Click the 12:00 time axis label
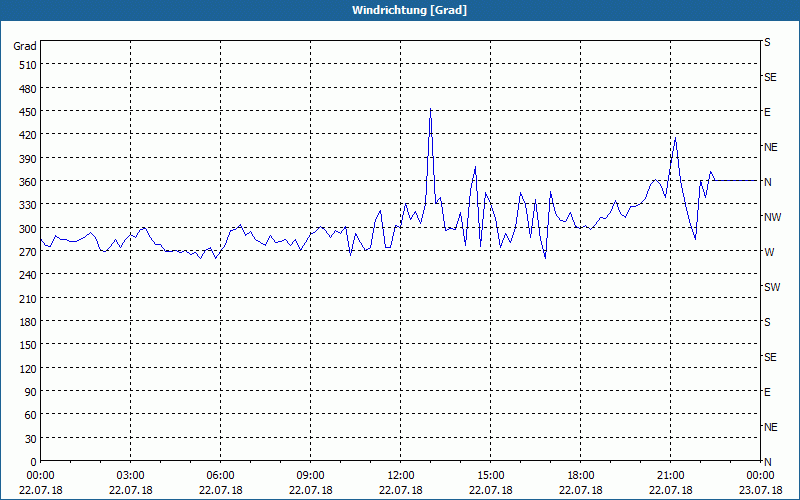The width and height of the screenshot is (800, 500). tap(401, 476)
